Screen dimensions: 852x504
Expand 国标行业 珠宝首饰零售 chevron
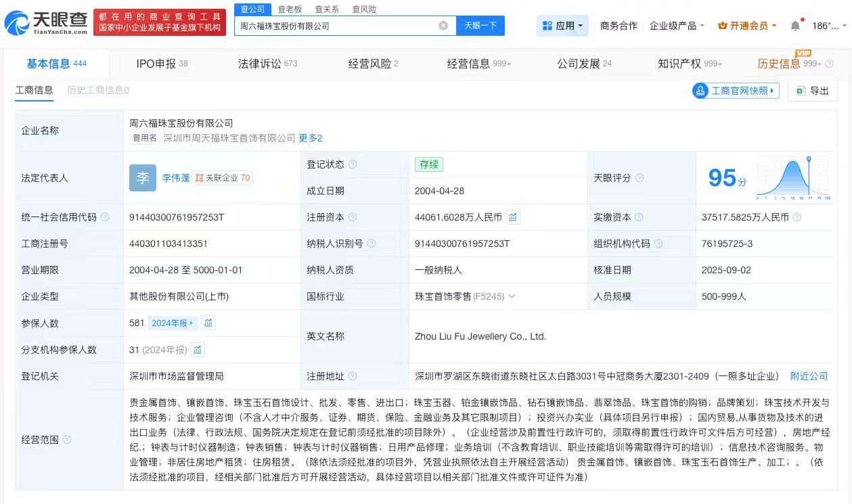512,296
